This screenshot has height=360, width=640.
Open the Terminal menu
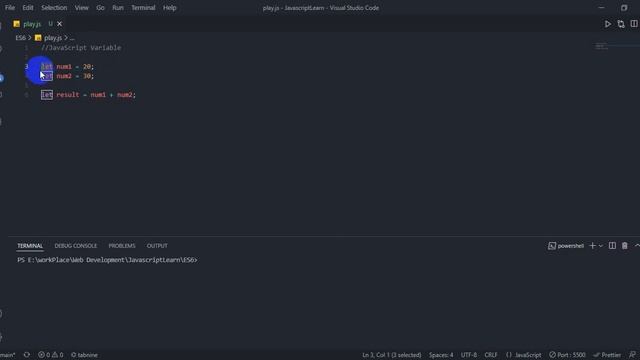(143, 8)
